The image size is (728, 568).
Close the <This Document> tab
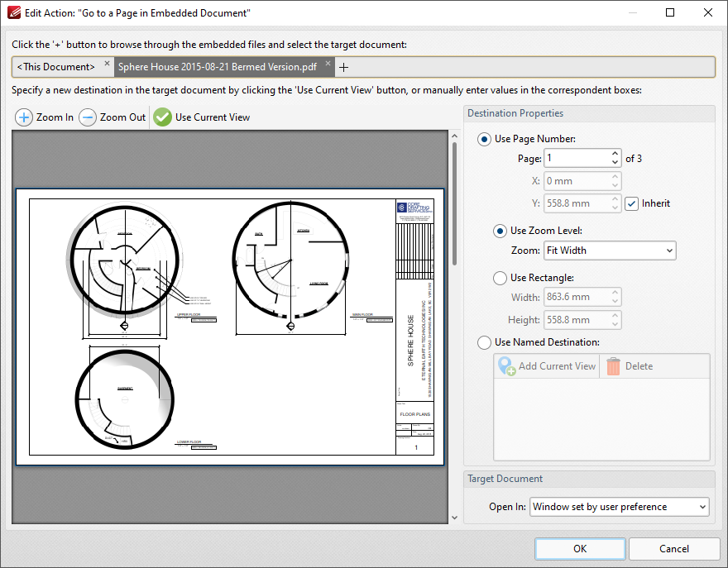pyautogui.click(x=107, y=63)
